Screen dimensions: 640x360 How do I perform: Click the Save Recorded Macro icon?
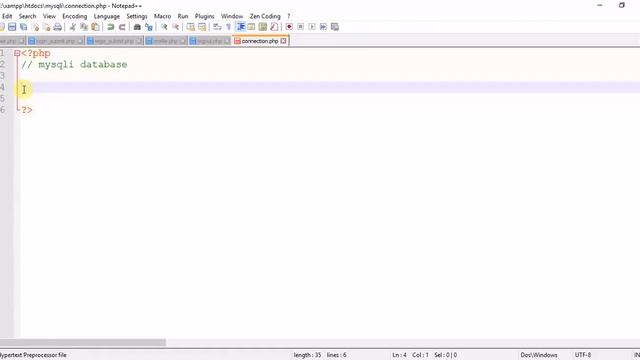point(335,27)
